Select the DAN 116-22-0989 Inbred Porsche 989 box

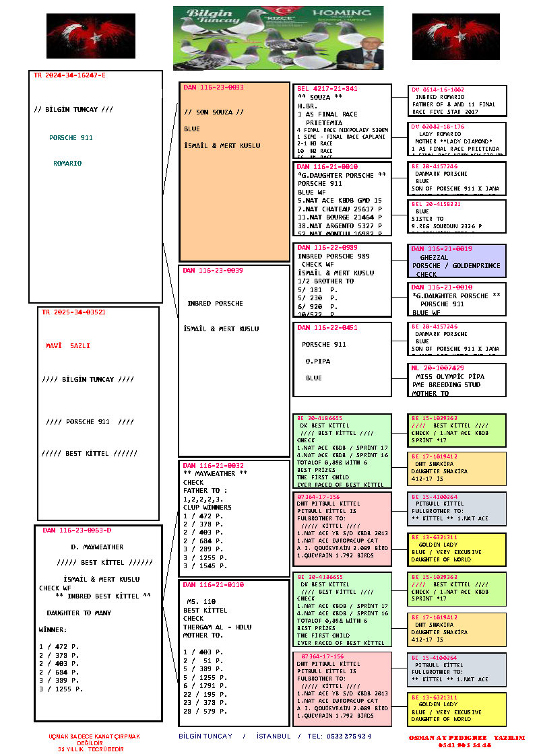coord(343,279)
